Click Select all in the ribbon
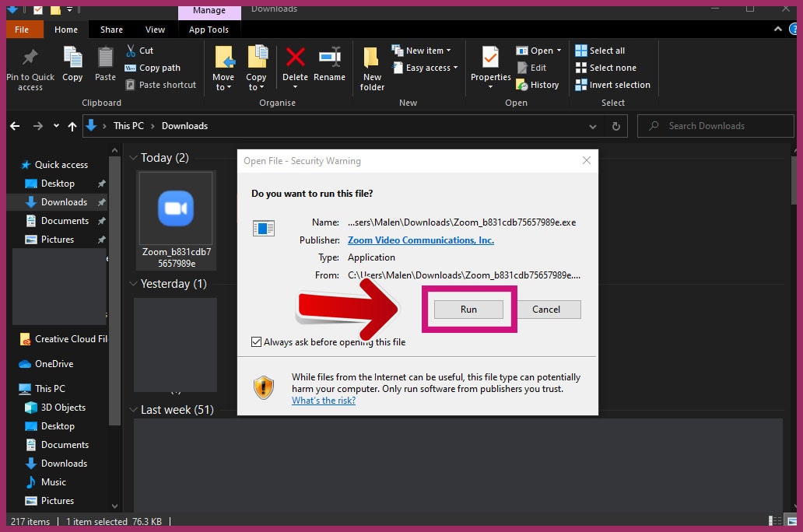 click(600, 51)
